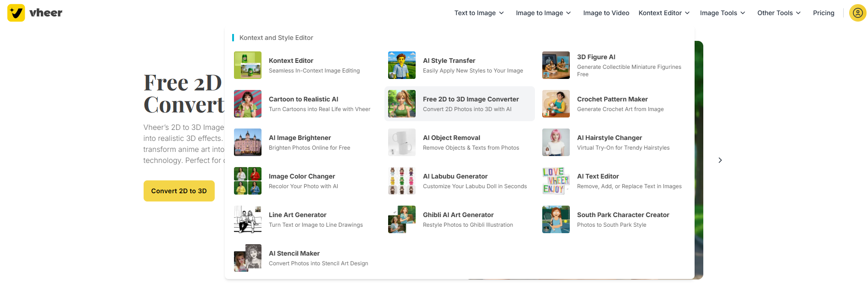Click the AI Text Editor icon
The image size is (868, 302).
556,181
